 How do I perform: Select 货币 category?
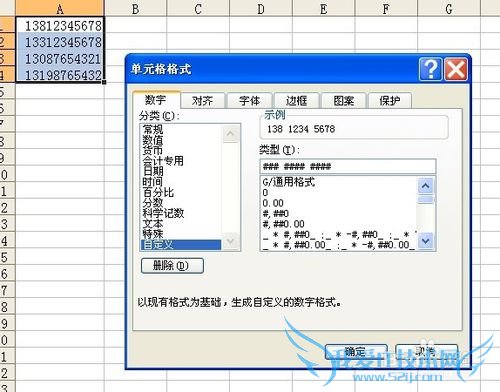tap(181, 150)
